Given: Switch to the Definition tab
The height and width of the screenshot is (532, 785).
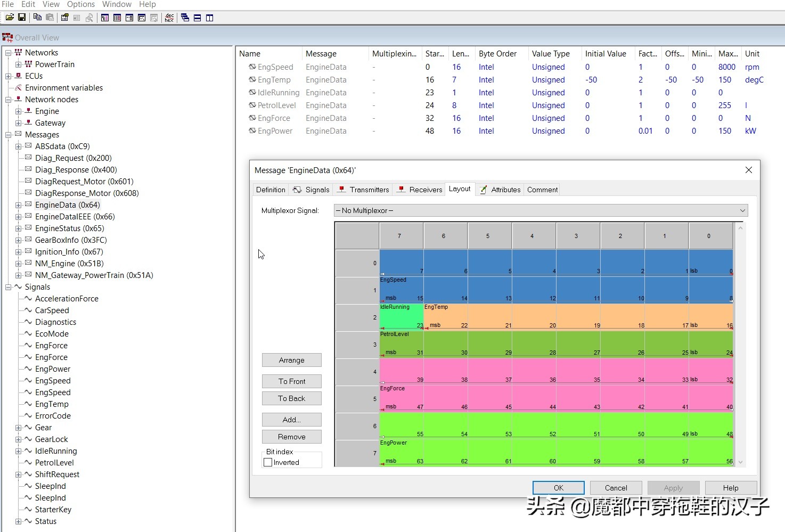Looking at the screenshot, I should [271, 190].
